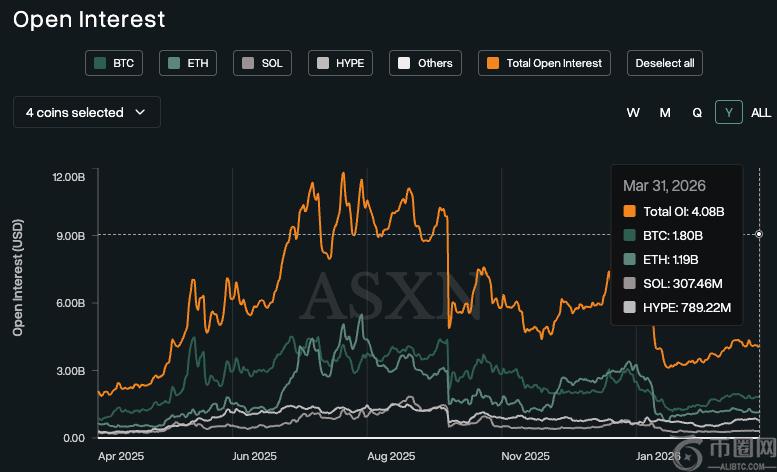Select the quarterly Q time range
The width and height of the screenshot is (777, 472).
click(x=697, y=113)
